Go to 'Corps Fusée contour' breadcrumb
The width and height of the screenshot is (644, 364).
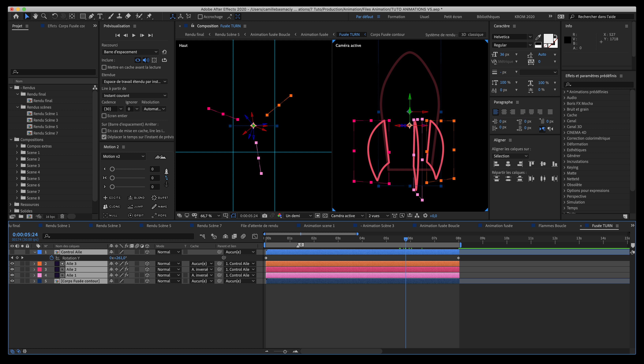click(387, 34)
